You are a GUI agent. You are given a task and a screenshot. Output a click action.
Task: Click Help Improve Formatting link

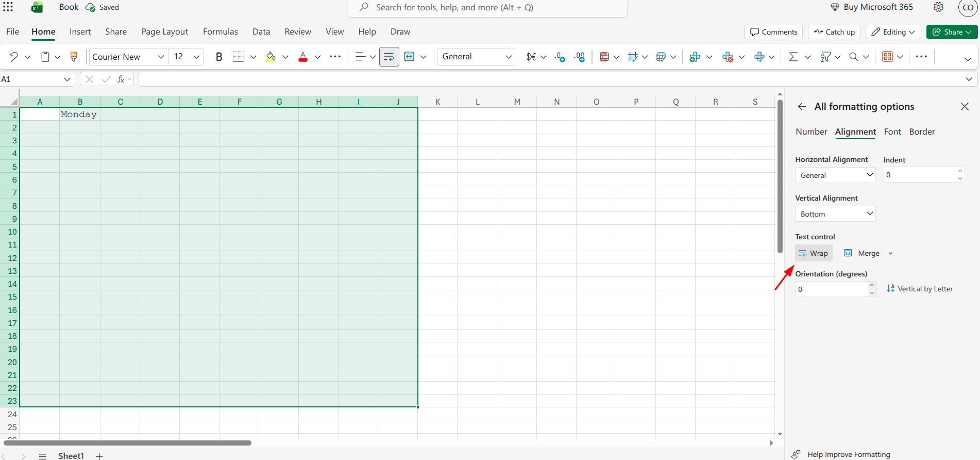click(849, 454)
